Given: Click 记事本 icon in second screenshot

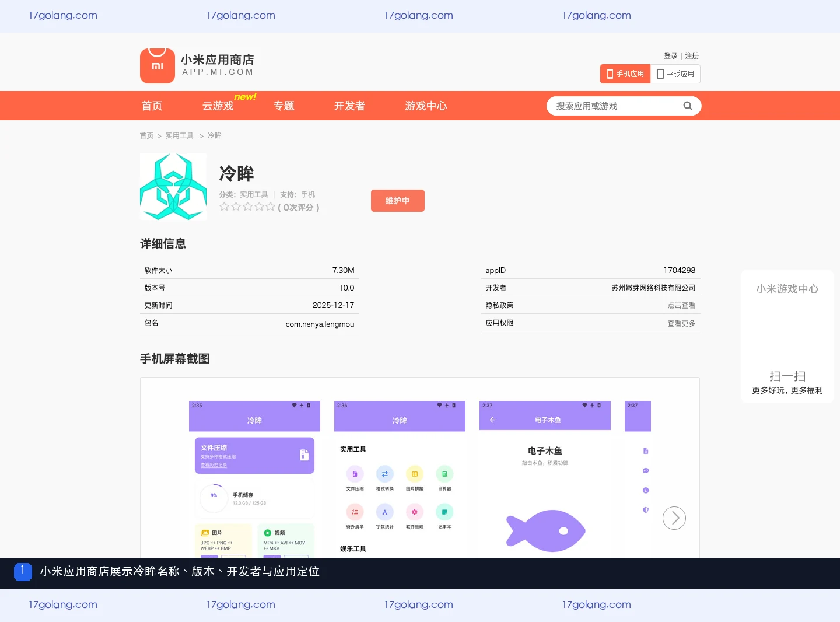Looking at the screenshot, I should (444, 512).
